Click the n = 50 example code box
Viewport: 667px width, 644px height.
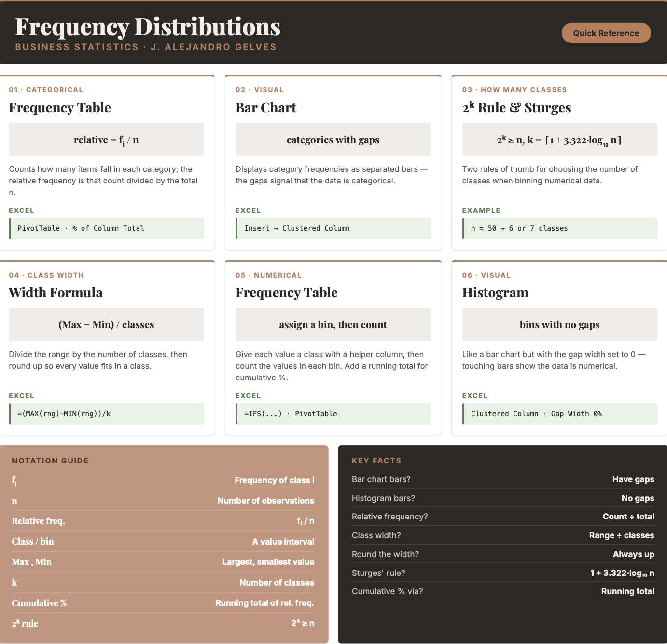pyautogui.click(x=560, y=228)
